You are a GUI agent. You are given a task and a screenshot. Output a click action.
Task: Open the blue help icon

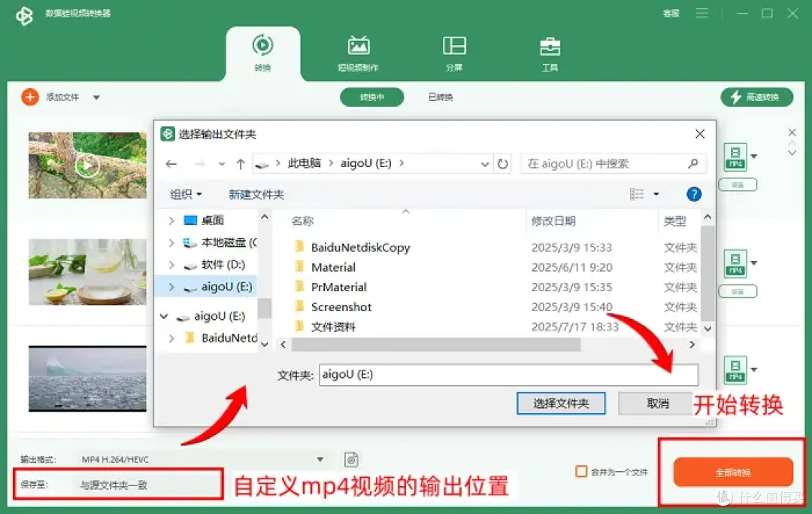[693, 194]
